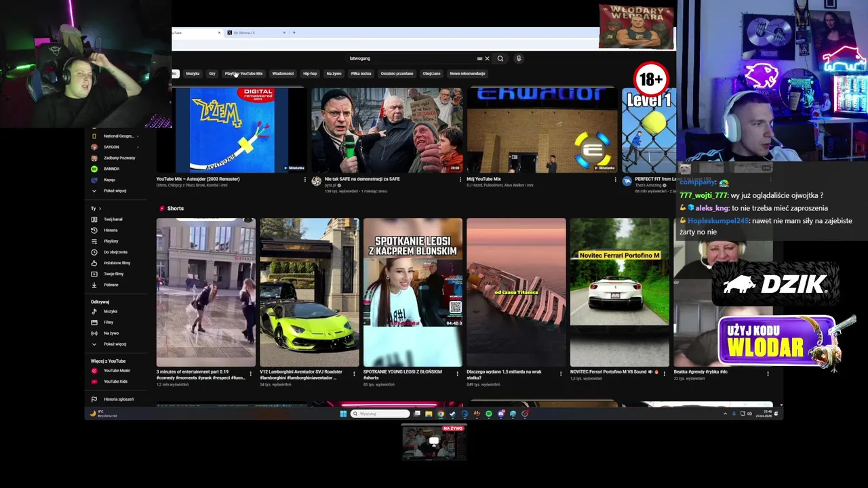Open options menu for the SAFE demonstration video
Viewport: 868px width, 488px height.
460,180
